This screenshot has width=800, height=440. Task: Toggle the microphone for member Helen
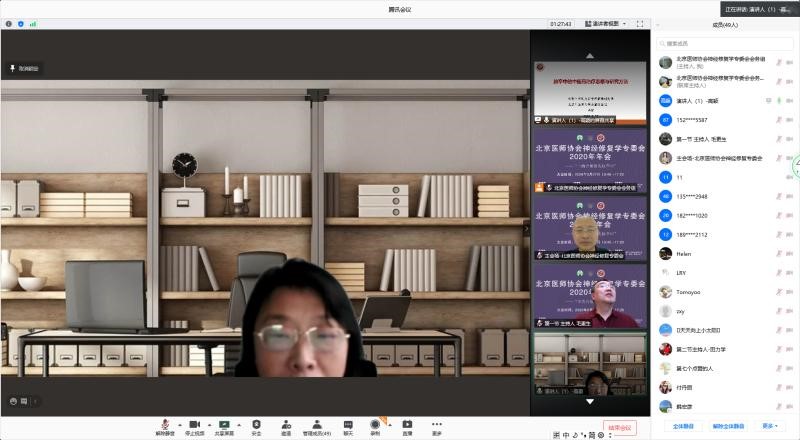coord(778,254)
